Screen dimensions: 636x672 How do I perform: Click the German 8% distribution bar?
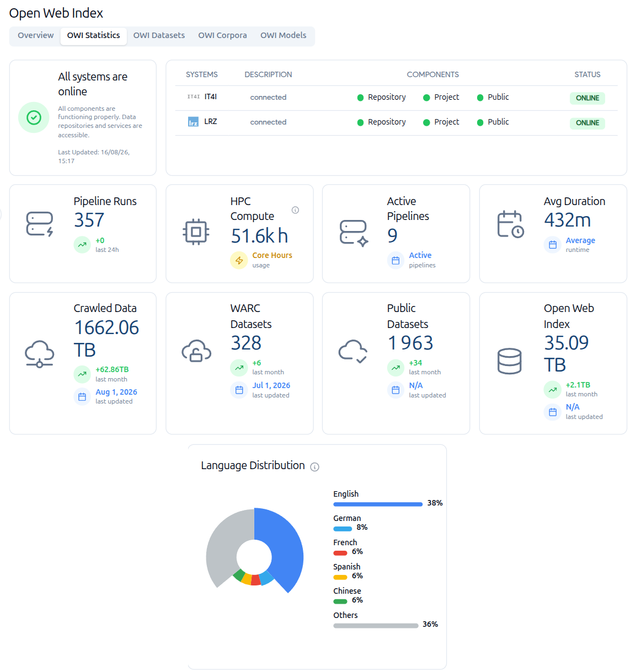pyautogui.click(x=343, y=529)
